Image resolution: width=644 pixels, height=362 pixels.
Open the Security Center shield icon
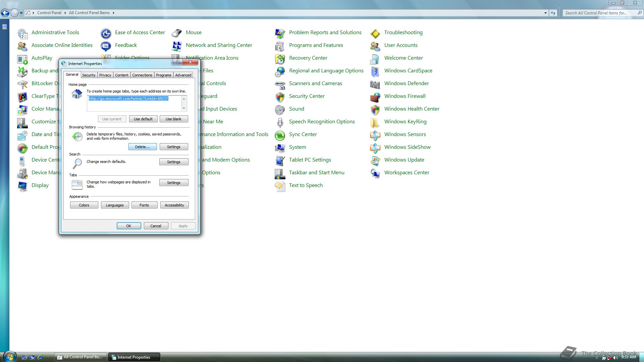[x=280, y=97]
